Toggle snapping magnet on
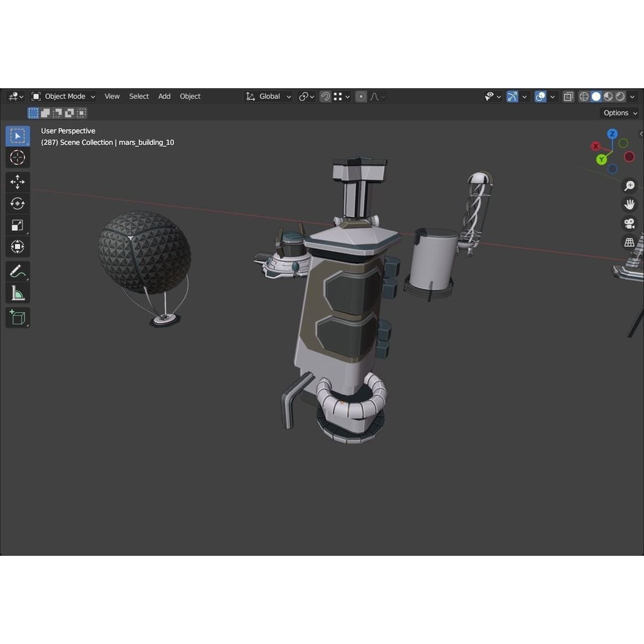644x644 pixels. coord(325,96)
